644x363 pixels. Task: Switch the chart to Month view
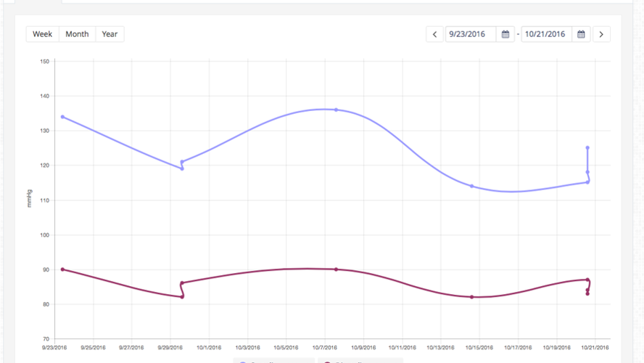(x=77, y=34)
